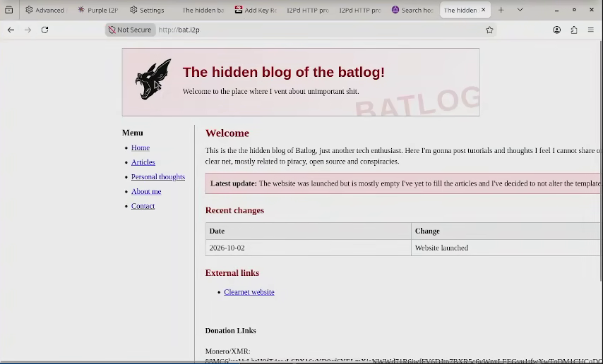Viewport: 603px width, 364px height.
Task: Switch to the Add Key Re tab
Action: pos(256,10)
